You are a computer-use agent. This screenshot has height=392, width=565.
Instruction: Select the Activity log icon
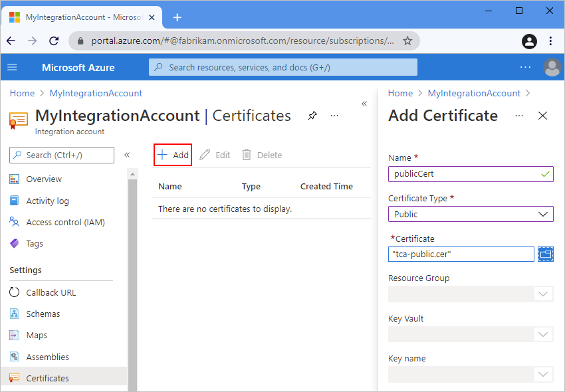point(15,201)
